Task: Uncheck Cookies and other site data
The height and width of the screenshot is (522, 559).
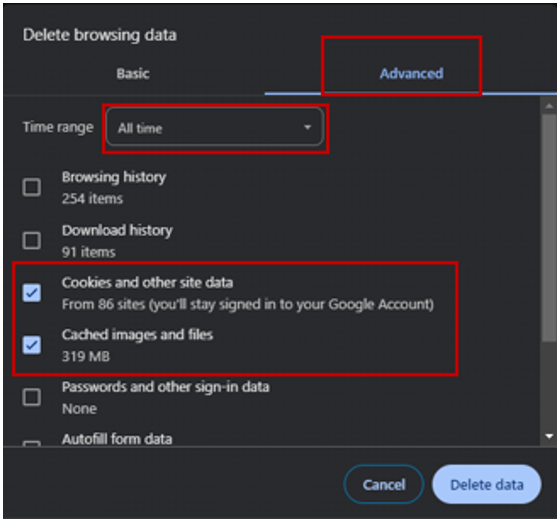Action: [31, 293]
